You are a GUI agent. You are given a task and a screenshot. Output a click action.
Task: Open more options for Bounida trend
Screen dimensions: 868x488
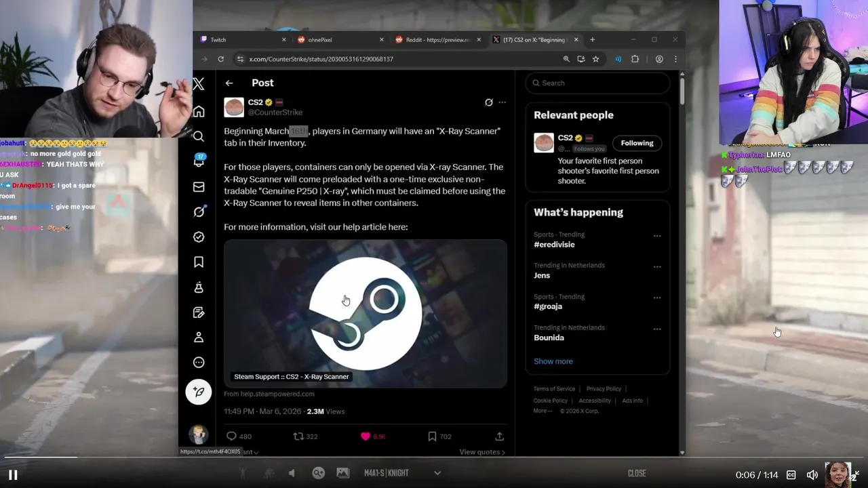pyautogui.click(x=656, y=329)
